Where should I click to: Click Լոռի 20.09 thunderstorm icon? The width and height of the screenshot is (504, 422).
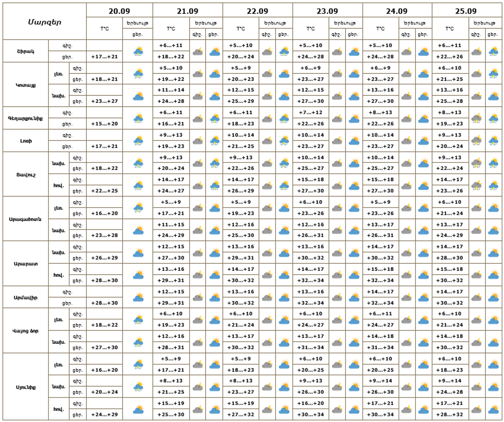[x=138, y=141]
